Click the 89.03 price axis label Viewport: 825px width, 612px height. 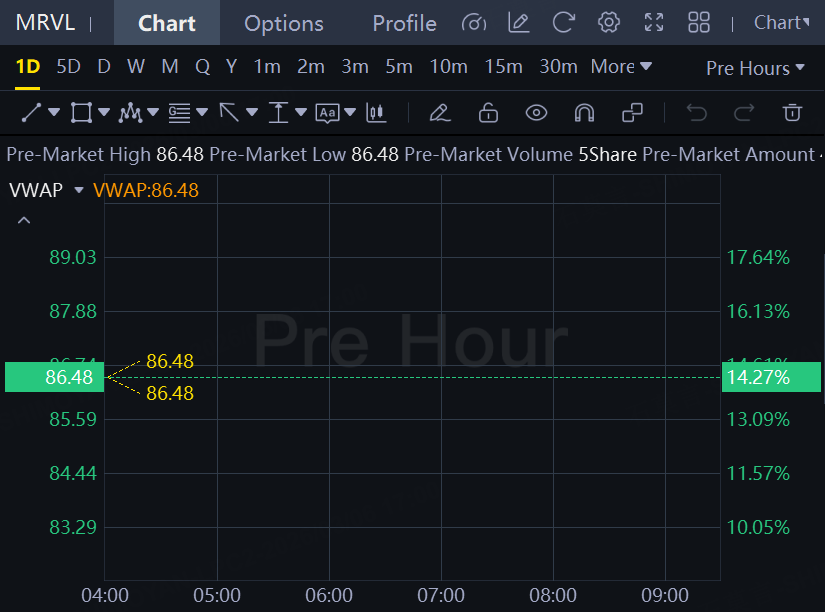pos(73,257)
